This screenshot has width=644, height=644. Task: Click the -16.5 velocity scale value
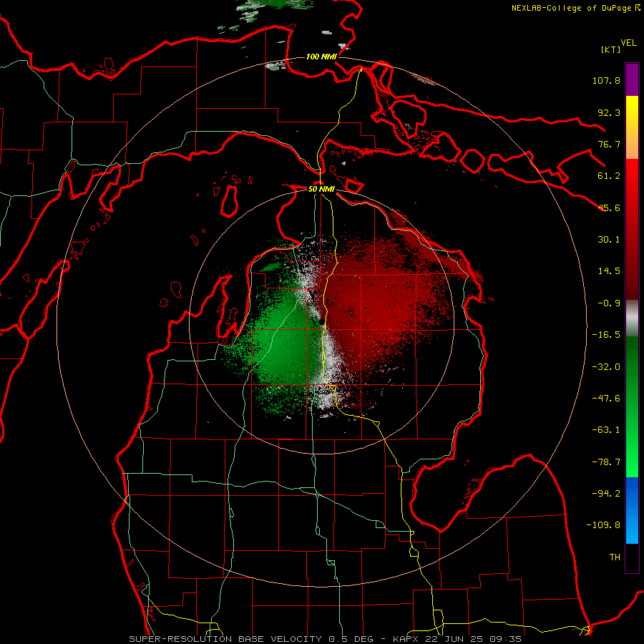tap(606, 335)
